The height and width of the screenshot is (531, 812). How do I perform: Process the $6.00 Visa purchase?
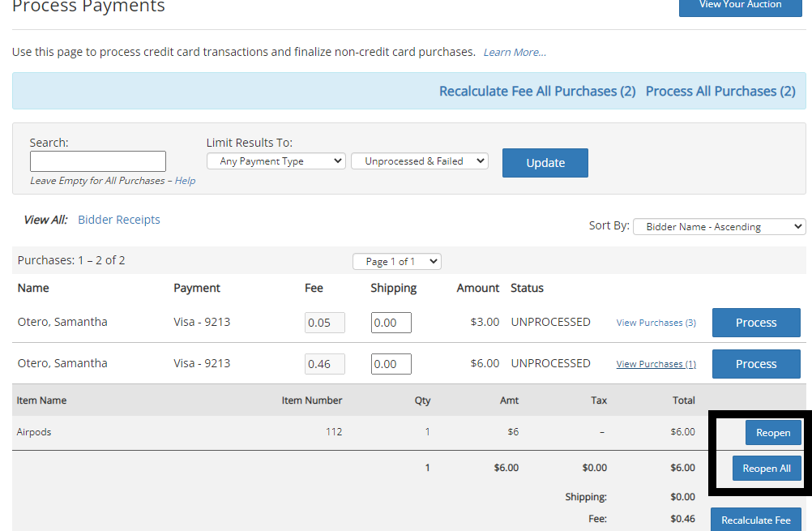pyautogui.click(x=755, y=364)
